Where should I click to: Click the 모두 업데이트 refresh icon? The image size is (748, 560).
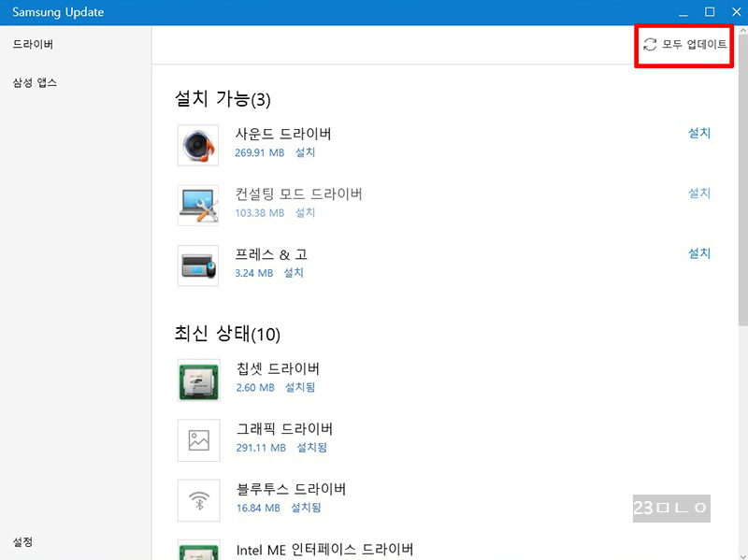(650, 44)
